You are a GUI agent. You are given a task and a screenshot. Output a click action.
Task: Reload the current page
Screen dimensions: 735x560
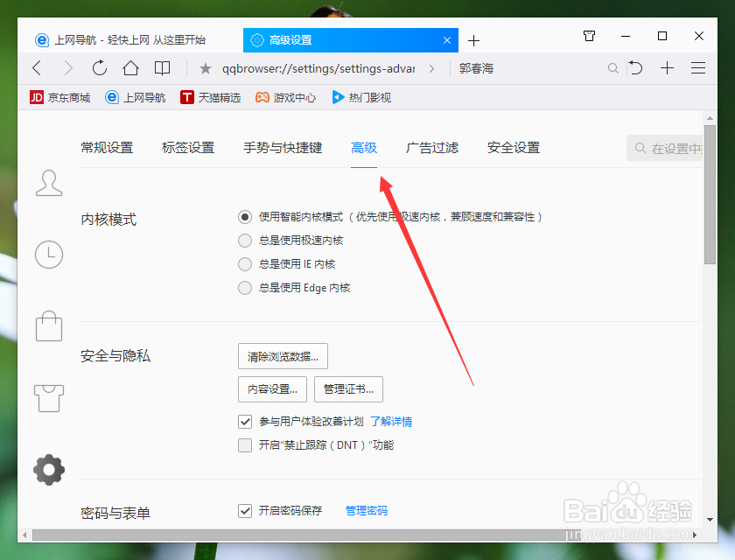click(100, 68)
